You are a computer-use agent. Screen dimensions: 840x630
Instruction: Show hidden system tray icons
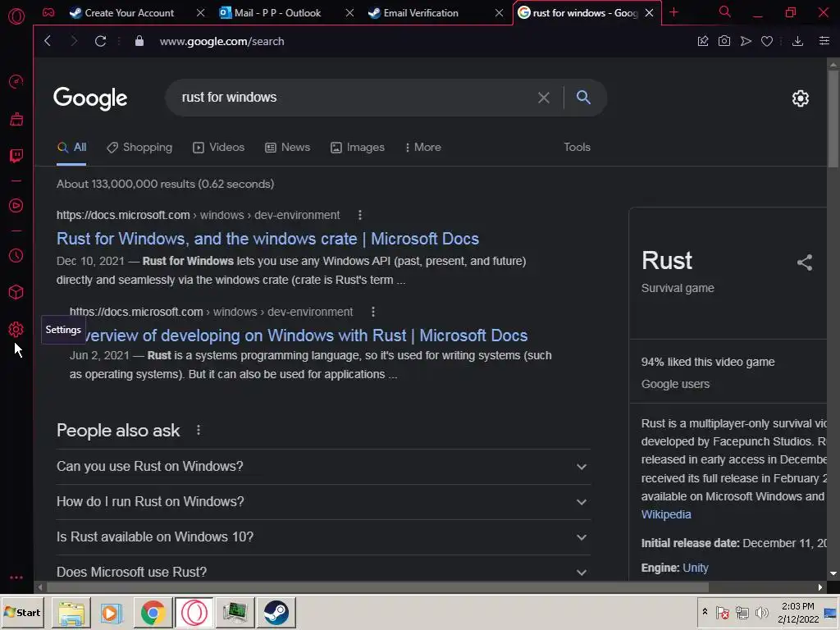click(705, 612)
